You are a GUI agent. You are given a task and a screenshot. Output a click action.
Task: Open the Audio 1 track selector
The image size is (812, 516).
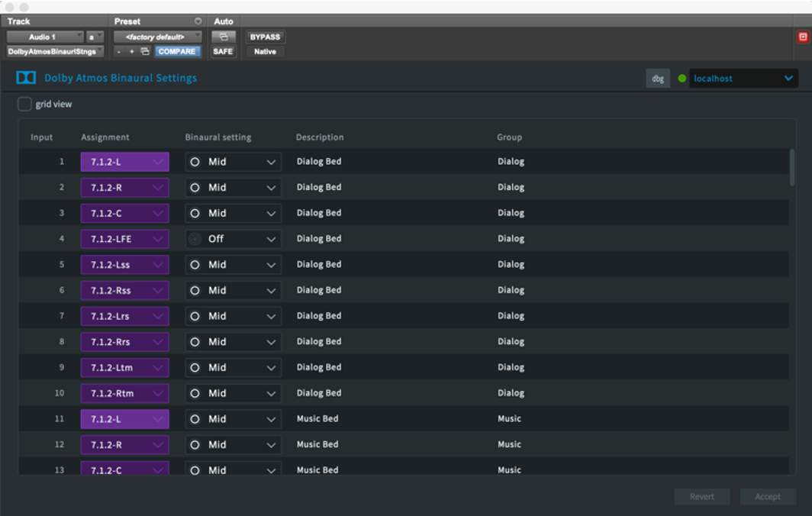pyautogui.click(x=46, y=36)
